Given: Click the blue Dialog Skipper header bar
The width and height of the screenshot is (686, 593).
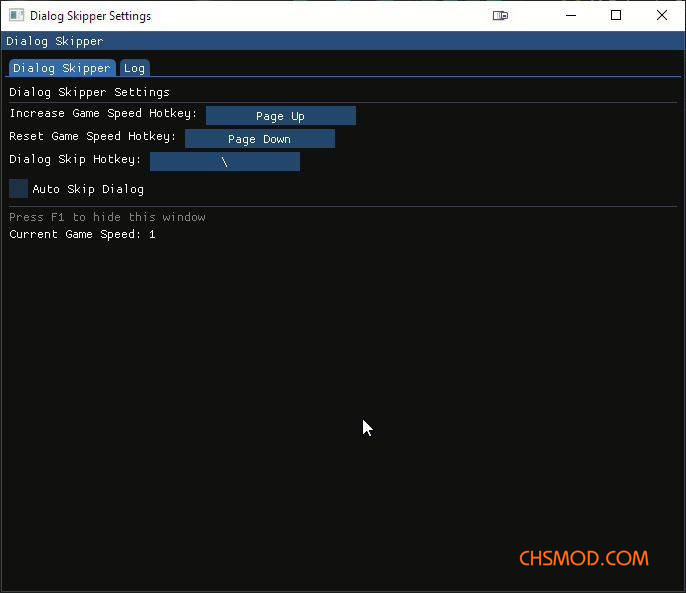Looking at the screenshot, I should tap(340, 41).
